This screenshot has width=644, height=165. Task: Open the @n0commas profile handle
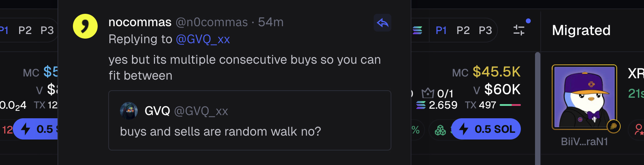tap(212, 22)
